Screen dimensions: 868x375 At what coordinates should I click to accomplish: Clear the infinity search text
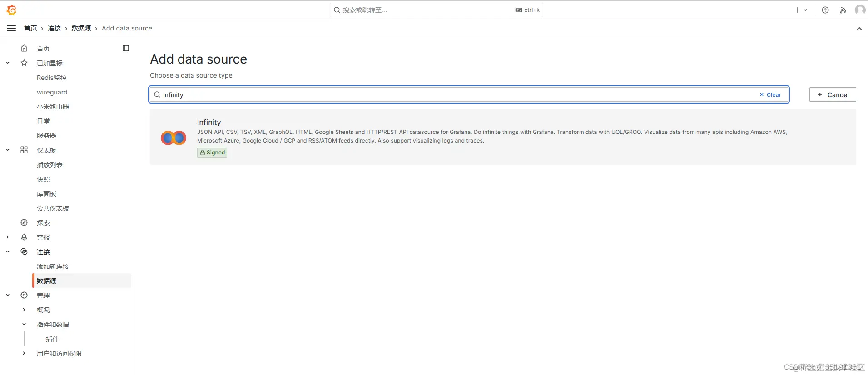click(770, 95)
